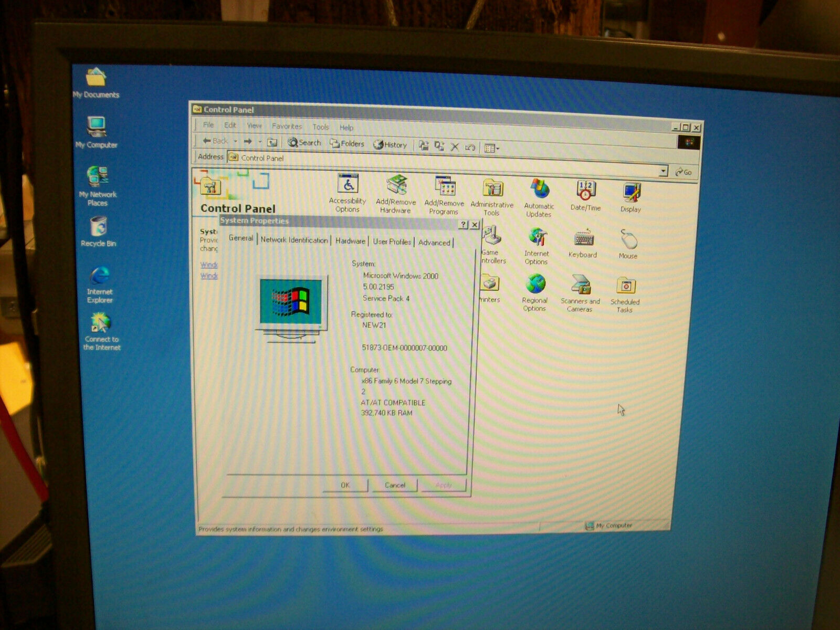Image resolution: width=840 pixels, height=630 pixels.
Task: Click the Forward arrow toolbar button
Action: click(x=248, y=141)
